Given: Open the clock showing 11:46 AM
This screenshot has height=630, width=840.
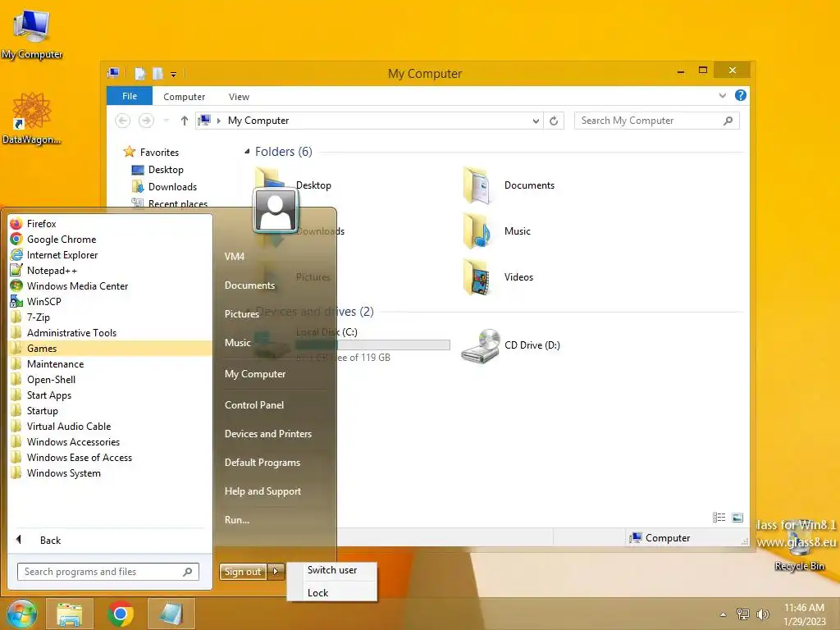Looking at the screenshot, I should [804, 614].
